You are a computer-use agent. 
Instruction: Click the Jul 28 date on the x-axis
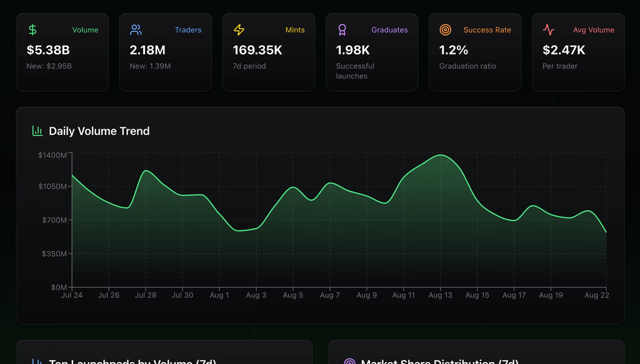(x=146, y=295)
